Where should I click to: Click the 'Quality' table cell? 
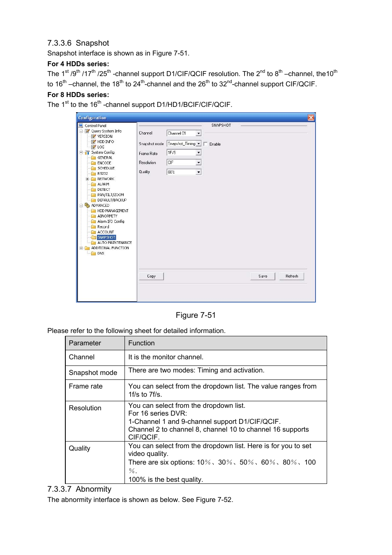click(x=95, y=462)
